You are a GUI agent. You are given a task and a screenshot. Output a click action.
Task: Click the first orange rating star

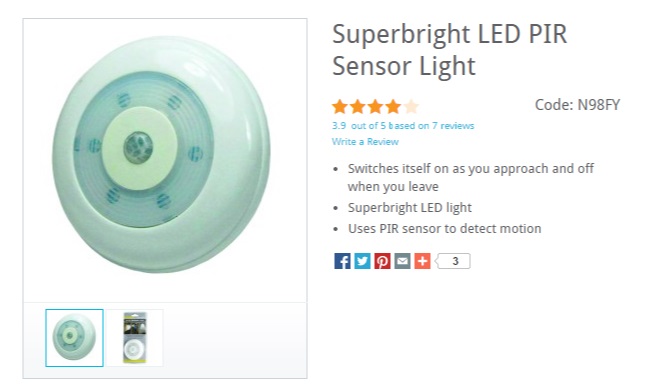340,107
